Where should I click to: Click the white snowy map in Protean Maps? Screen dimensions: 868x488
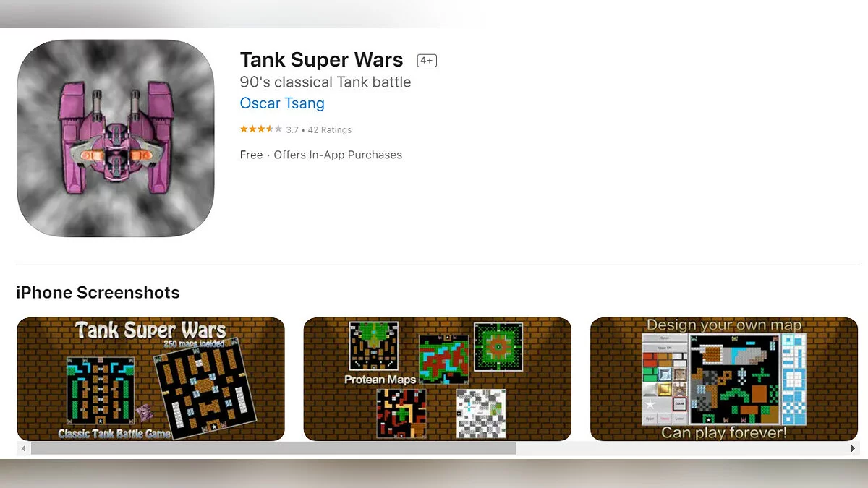[481, 414]
